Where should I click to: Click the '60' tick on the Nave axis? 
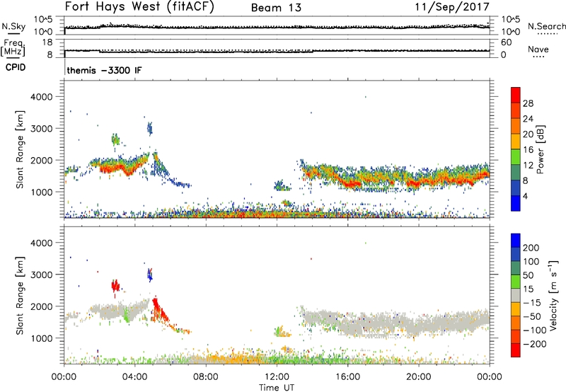tap(506, 42)
